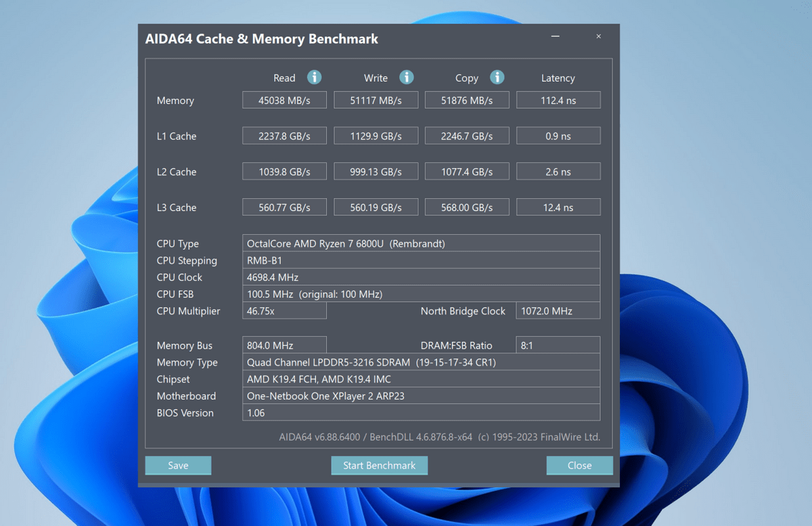
Task: Click the CPU Type field OctalCore AMD Ryzen
Action: coord(421,243)
